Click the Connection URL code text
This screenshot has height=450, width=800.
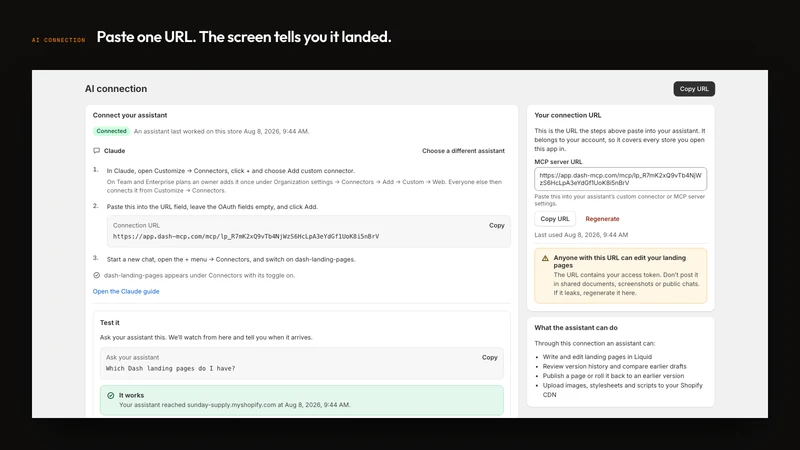pos(246,236)
